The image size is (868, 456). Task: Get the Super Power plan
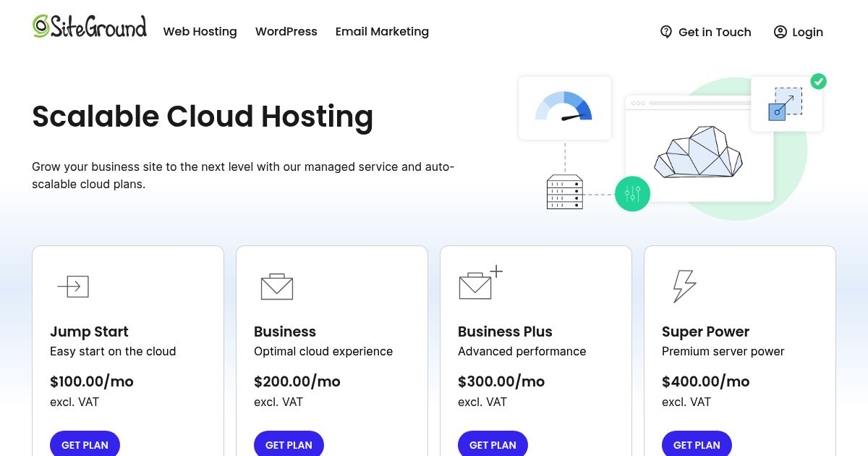pyautogui.click(x=697, y=444)
